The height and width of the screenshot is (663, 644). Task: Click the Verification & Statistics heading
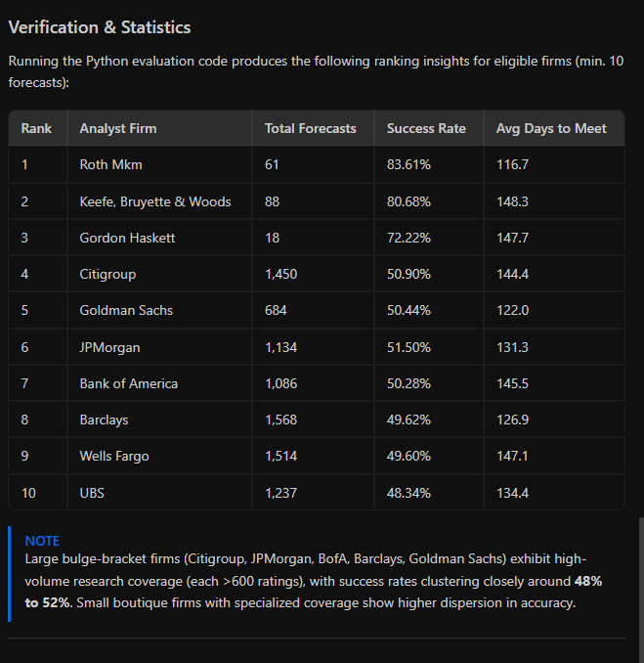point(100,27)
